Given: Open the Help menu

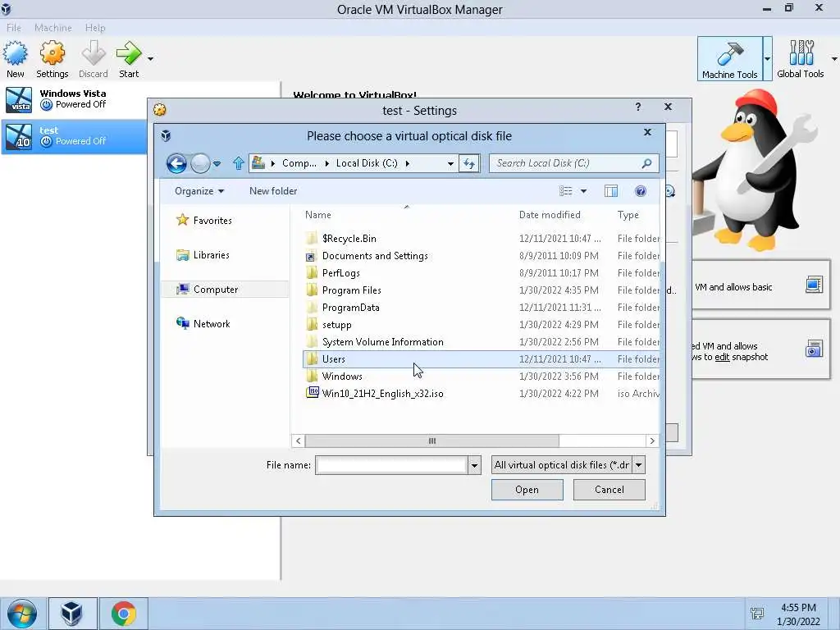Looking at the screenshot, I should coord(95,27).
